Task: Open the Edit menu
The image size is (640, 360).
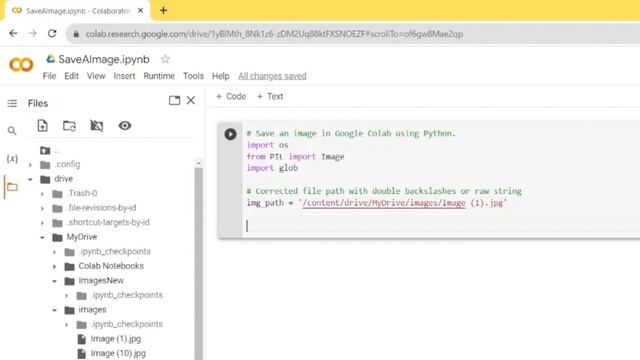Action: [x=71, y=76]
